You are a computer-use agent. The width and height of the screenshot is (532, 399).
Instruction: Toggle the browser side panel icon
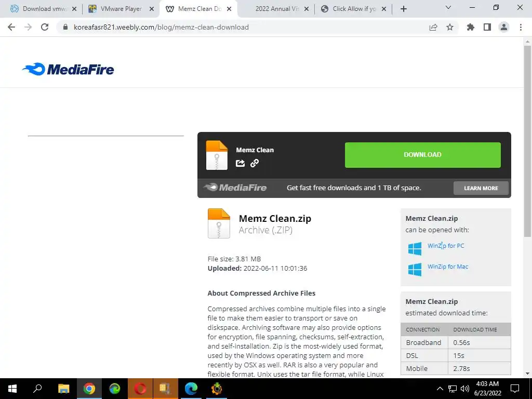click(487, 27)
